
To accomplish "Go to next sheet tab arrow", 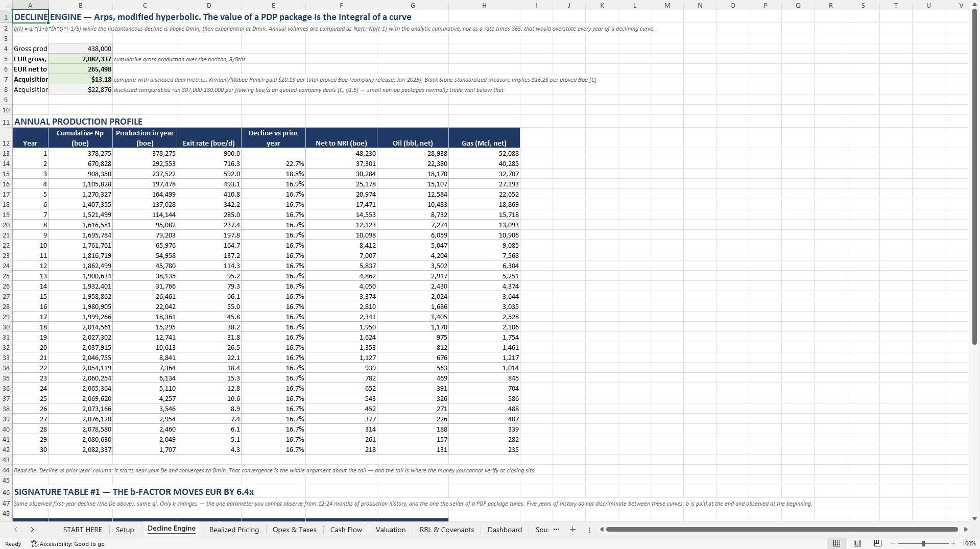I will point(32,530).
